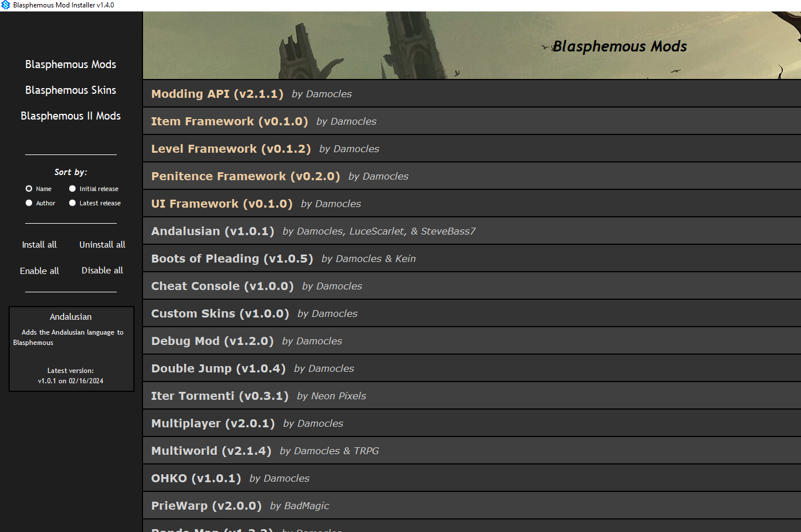This screenshot has height=532, width=801.
Task: Click the Uninstall all button
Action: pyautogui.click(x=102, y=245)
